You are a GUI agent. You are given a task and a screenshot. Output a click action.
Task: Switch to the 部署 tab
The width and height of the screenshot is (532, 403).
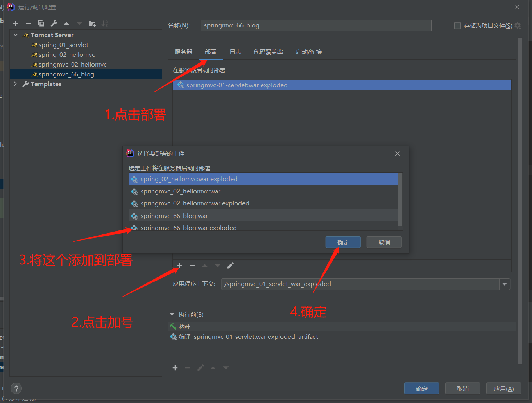(x=210, y=52)
